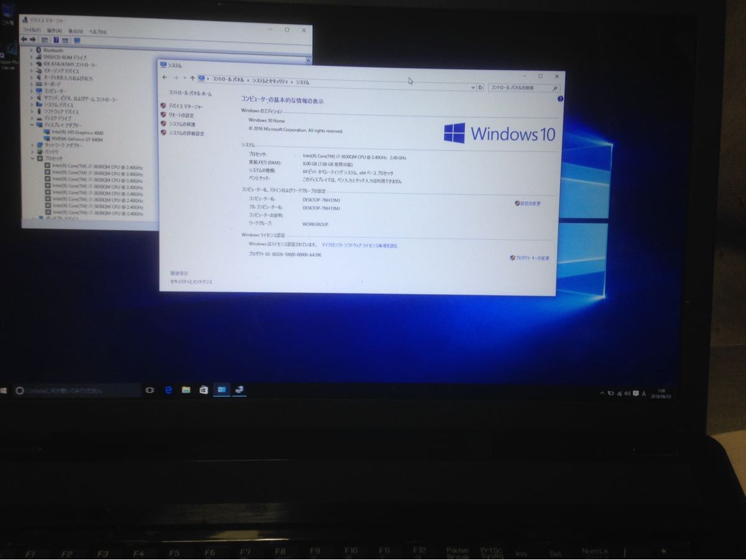Click Device Manager toolbar back arrow
This screenshot has width=746, height=560.
coord(24,39)
